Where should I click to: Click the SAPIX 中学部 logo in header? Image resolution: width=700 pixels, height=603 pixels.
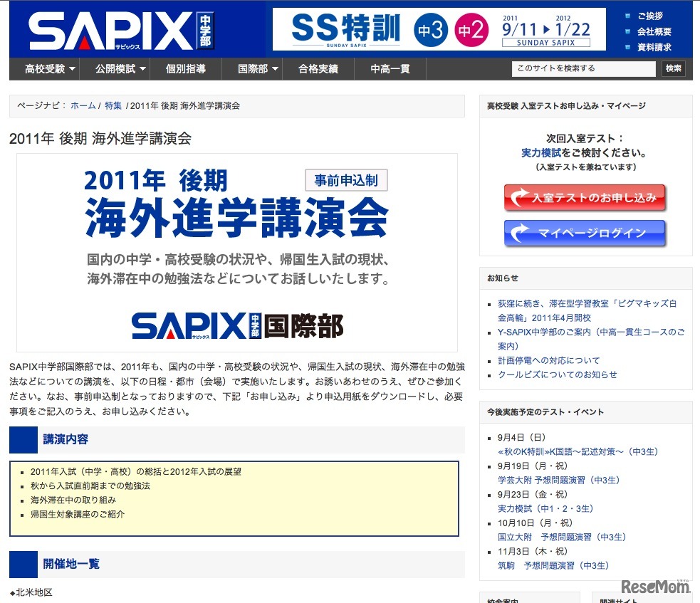click(120, 31)
